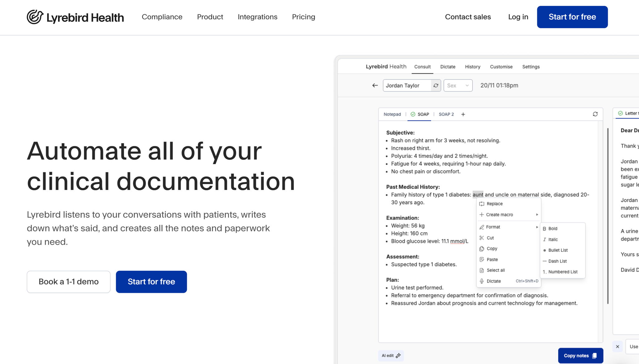Viewport: 639px width, 364px height.
Task: Click the Copy notes button
Action: (579, 356)
